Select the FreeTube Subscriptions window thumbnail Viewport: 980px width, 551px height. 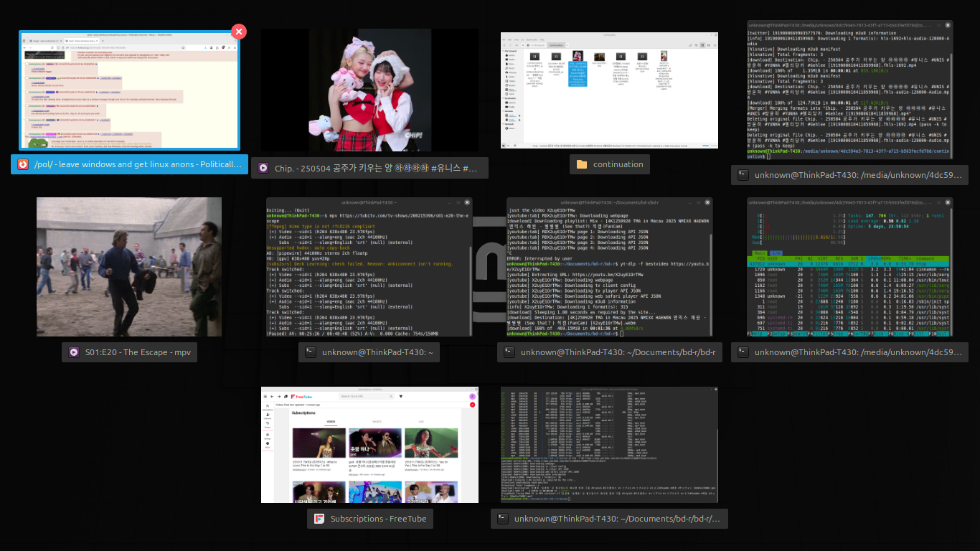click(x=369, y=446)
